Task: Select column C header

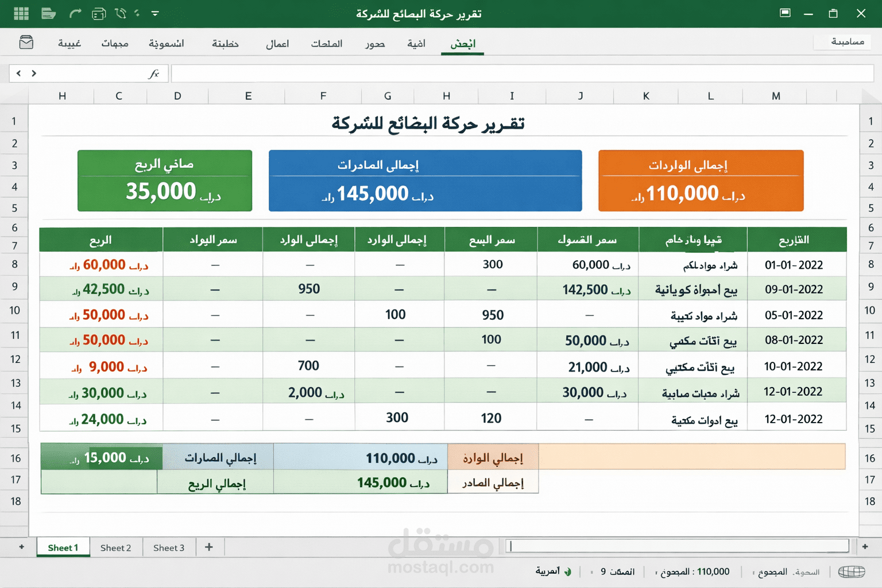Action: (x=119, y=96)
